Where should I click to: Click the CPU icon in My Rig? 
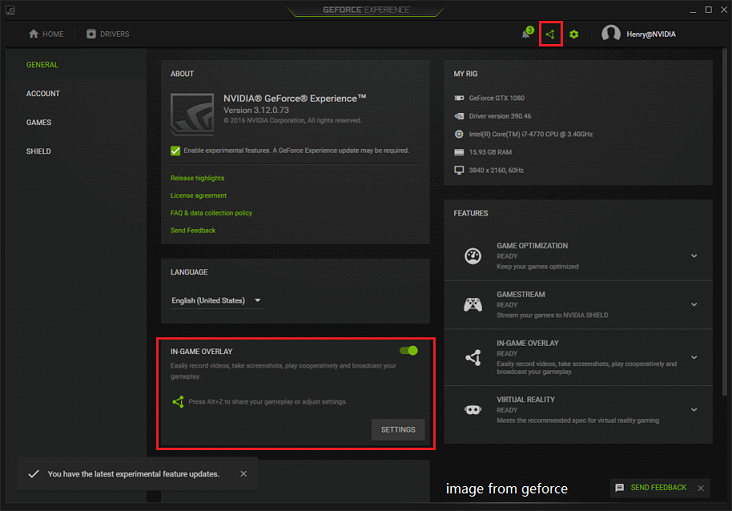click(459, 134)
